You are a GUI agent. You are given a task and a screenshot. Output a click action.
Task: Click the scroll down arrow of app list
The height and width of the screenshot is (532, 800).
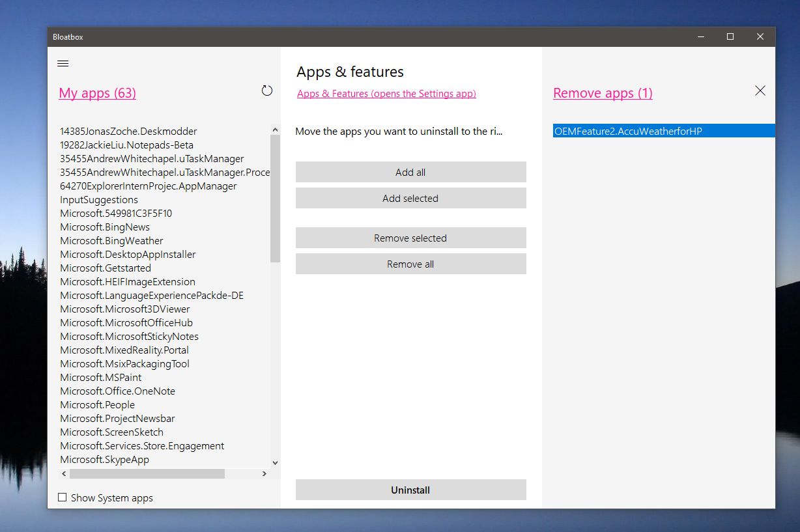tap(275, 462)
